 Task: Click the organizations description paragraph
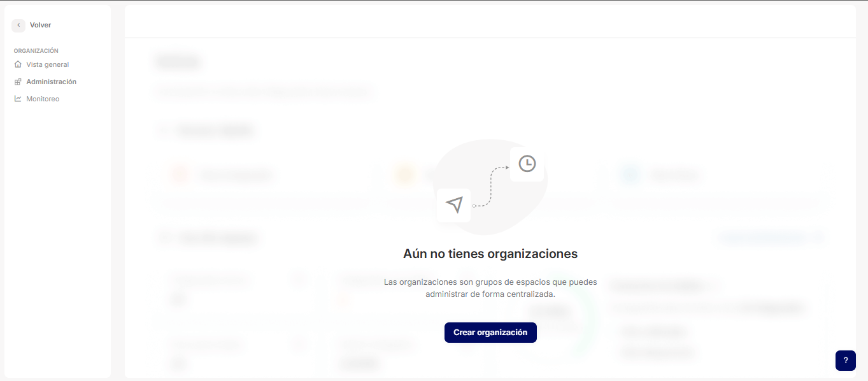(490, 288)
